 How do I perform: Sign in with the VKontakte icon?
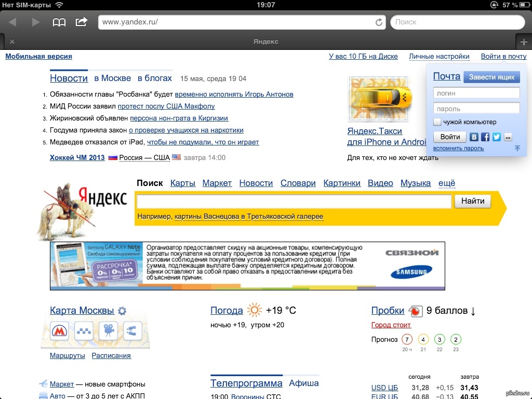(x=474, y=137)
